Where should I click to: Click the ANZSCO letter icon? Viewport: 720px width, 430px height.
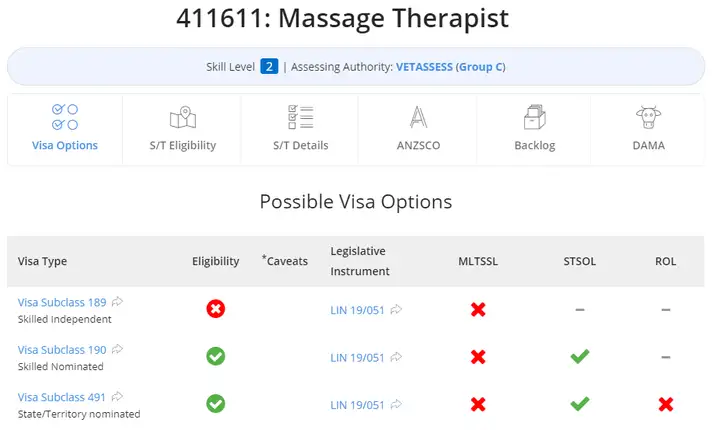[418, 117]
